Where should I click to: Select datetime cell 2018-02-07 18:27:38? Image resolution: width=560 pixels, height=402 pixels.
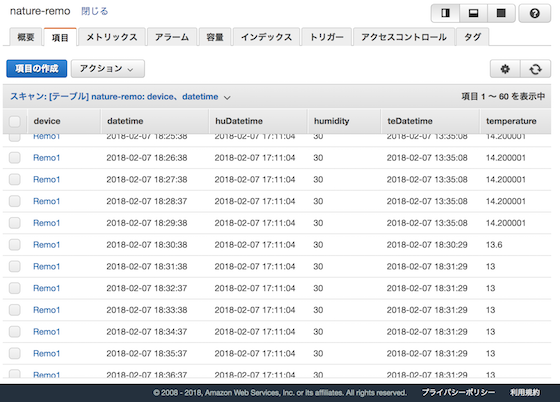[147, 179]
